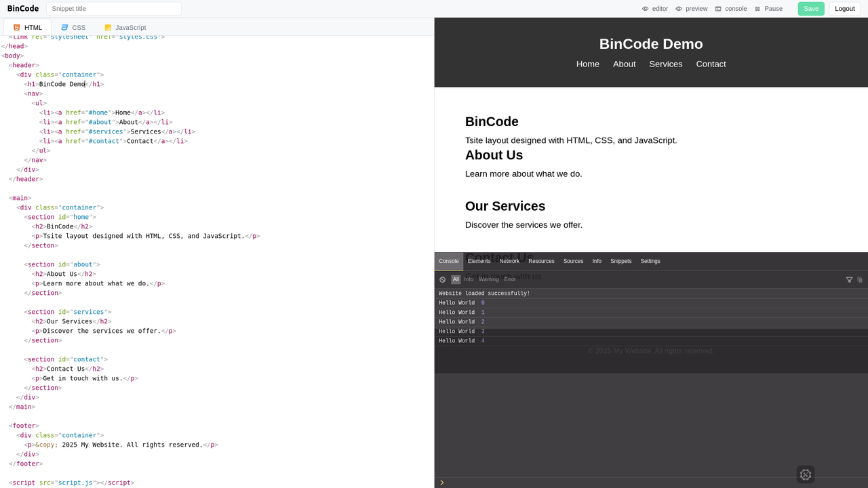The image size is (868, 488).
Task: Click the script src 'script.js' code line
Action: point(71,483)
